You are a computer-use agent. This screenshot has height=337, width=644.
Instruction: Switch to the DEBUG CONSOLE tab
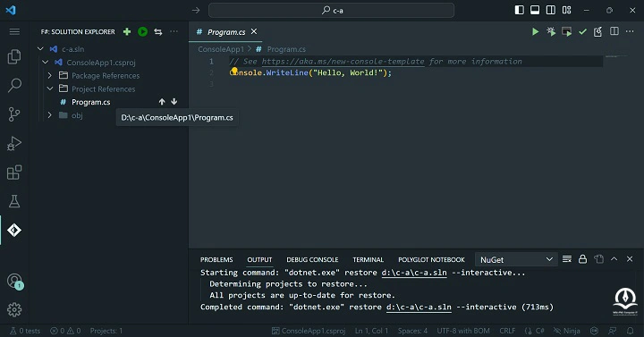click(x=312, y=259)
